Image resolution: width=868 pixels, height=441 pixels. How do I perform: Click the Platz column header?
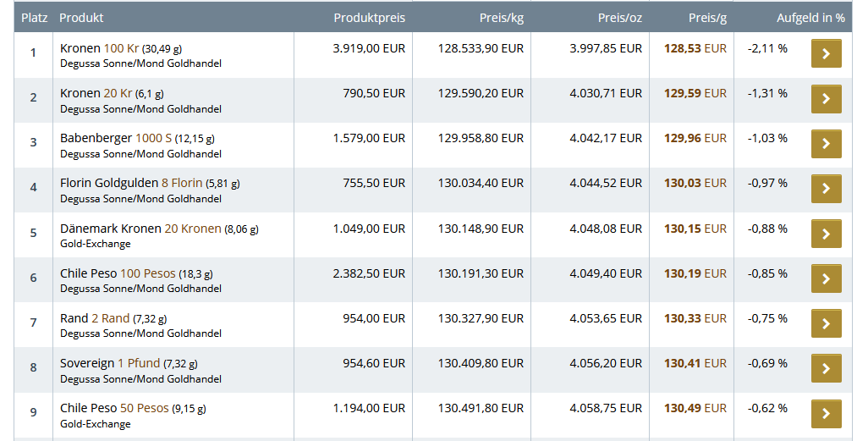tap(34, 18)
